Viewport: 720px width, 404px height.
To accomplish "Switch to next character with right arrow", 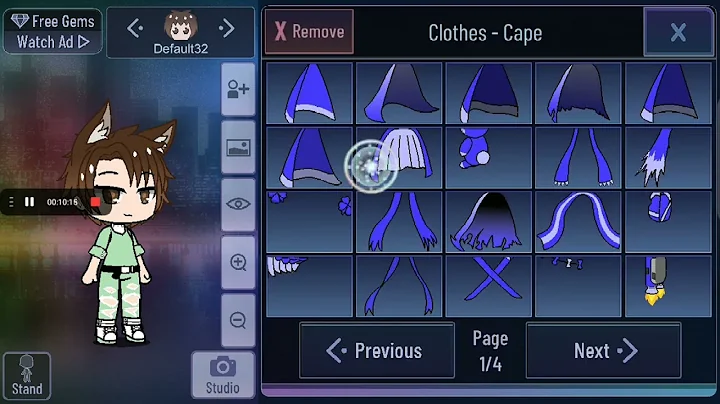I will pos(226,29).
